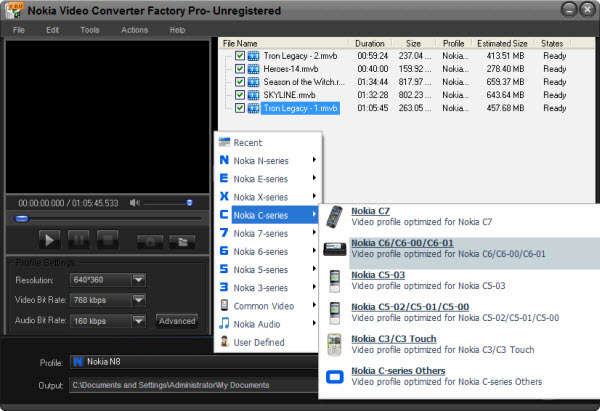Image resolution: width=600 pixels, height=411 pixels.
Task: Choose the Nokia C6/C6-00/C6-01 profile link
Action: [402, 243]
